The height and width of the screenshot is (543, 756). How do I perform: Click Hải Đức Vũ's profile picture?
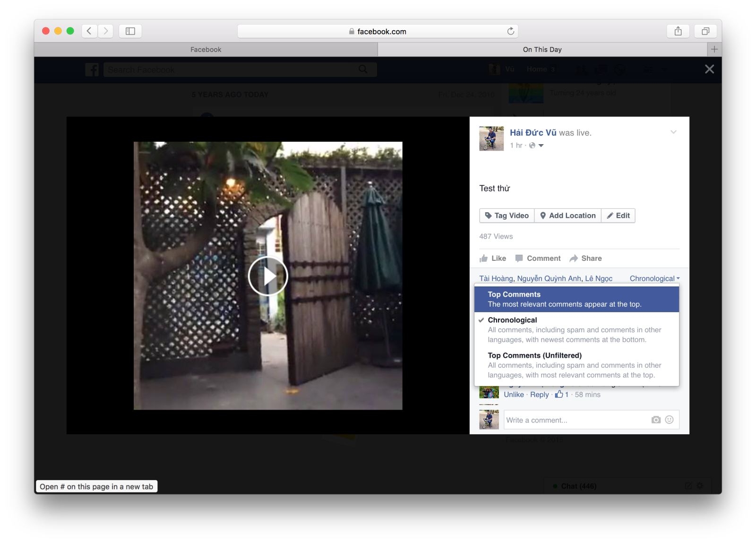(491, 138)
